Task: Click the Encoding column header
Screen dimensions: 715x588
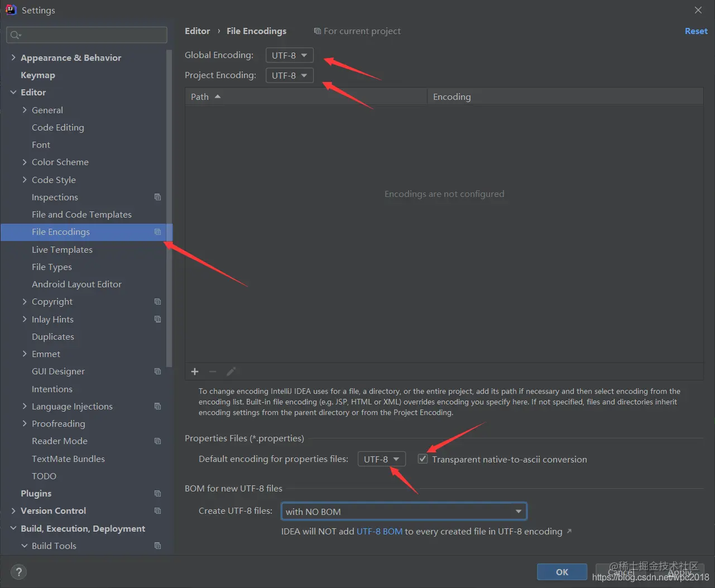Action: pyautogui.click(x=565, y=97)
